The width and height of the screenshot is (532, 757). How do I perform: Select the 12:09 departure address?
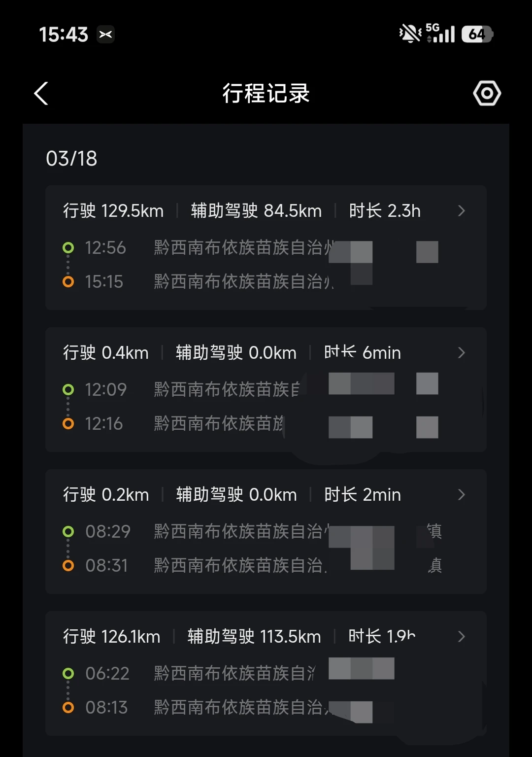click(227, 389)
